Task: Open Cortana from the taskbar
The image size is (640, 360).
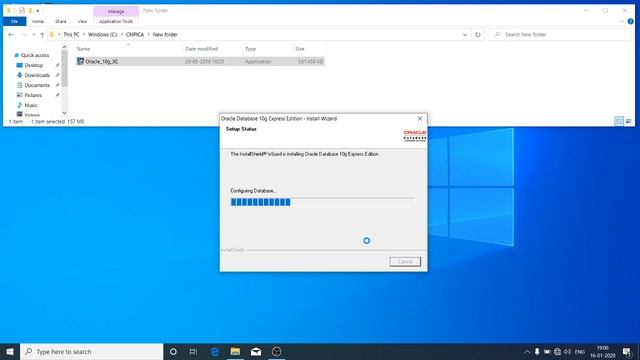Action: [x=173, y=351]
